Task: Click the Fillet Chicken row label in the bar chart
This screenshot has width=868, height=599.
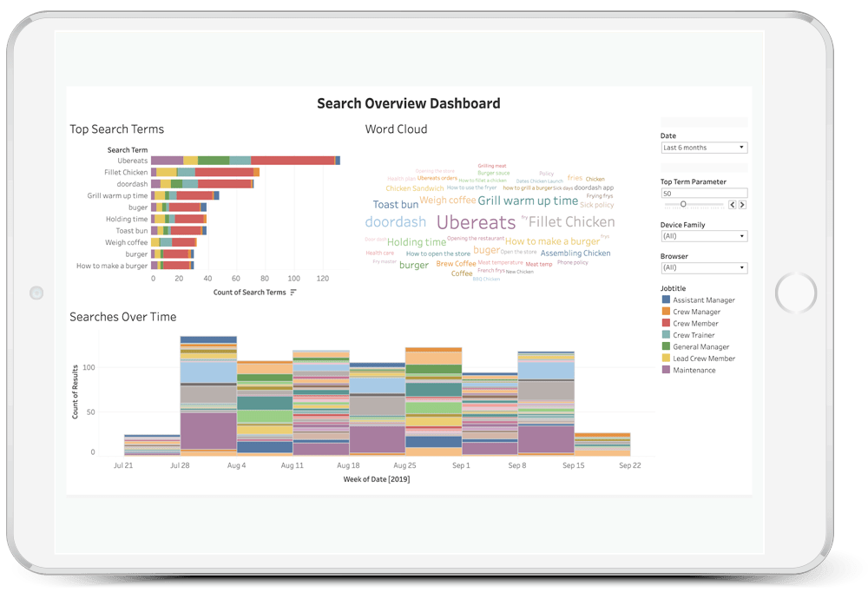Action: [x=126, y=172]
